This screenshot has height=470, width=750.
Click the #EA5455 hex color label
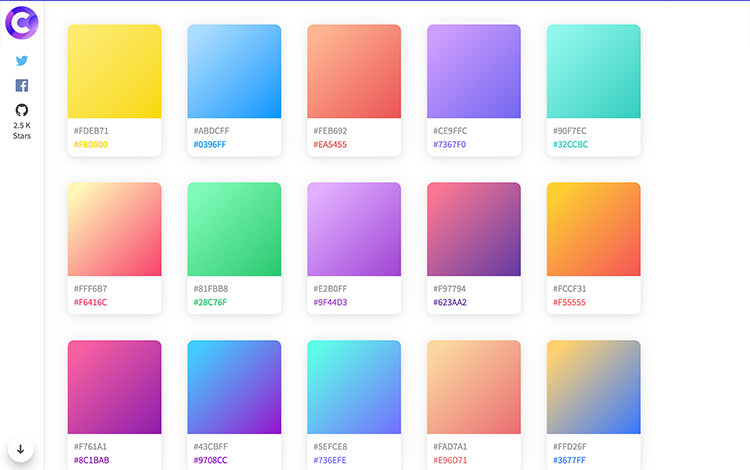[x=330, y=144]
